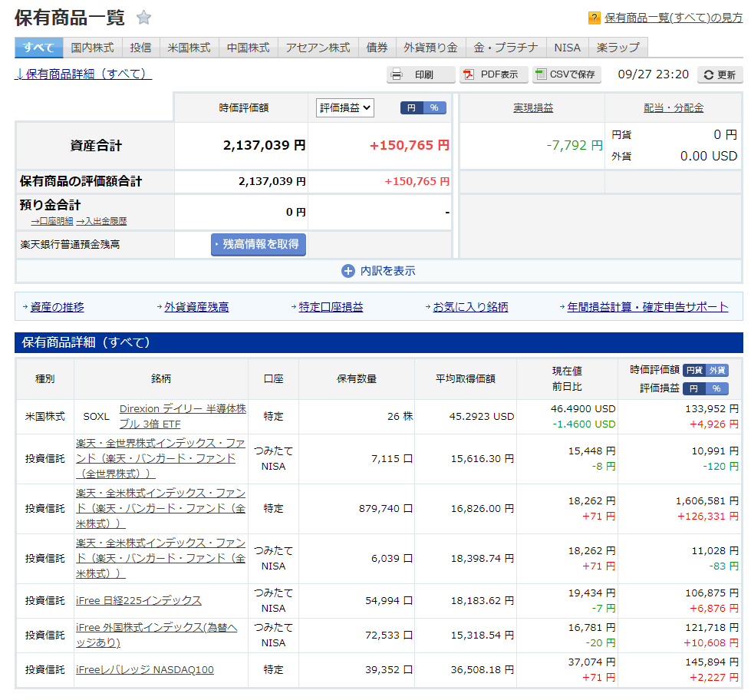Click the 実現損益 column header link
The image size is (751, 700).
point(532,108)
